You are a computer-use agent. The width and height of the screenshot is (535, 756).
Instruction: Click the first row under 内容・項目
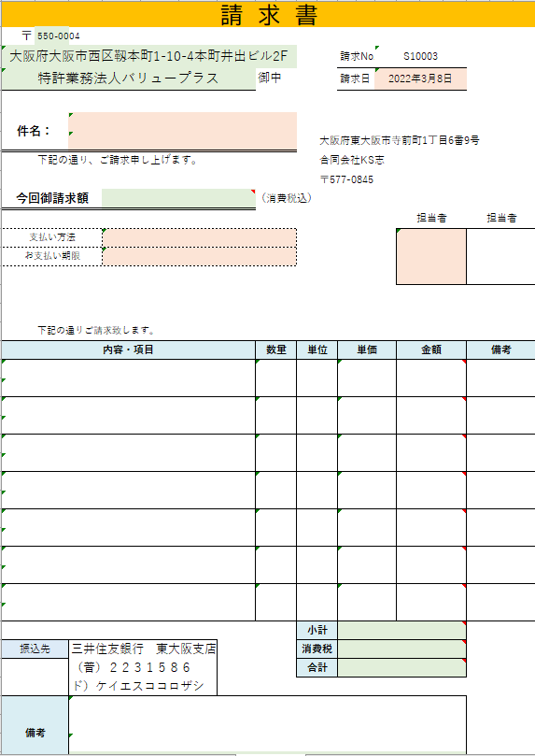pyautogui.click(x=128, y=378)
